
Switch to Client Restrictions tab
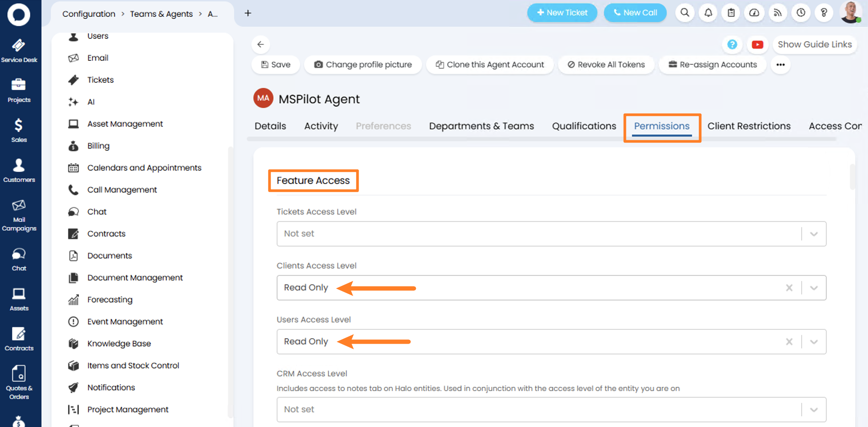748,126
